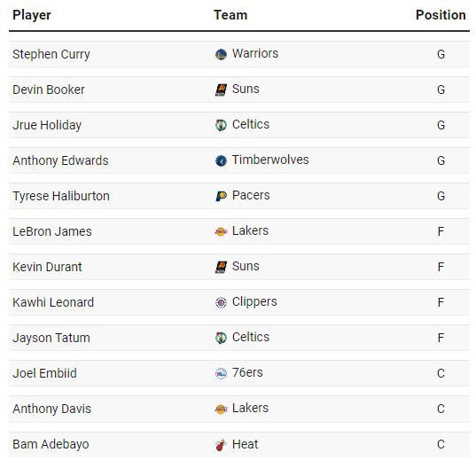This screenshot has height=468, width=476.
Task: Click the Pacers team logo
Action: click(221, 196)
